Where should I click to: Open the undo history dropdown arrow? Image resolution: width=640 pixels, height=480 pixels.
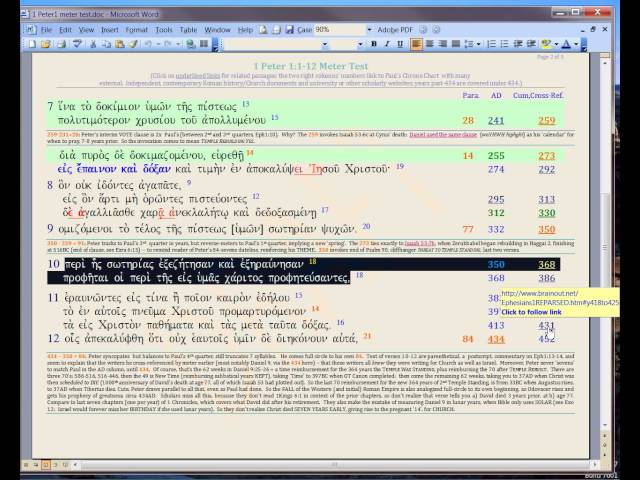(x=158, y=44)
